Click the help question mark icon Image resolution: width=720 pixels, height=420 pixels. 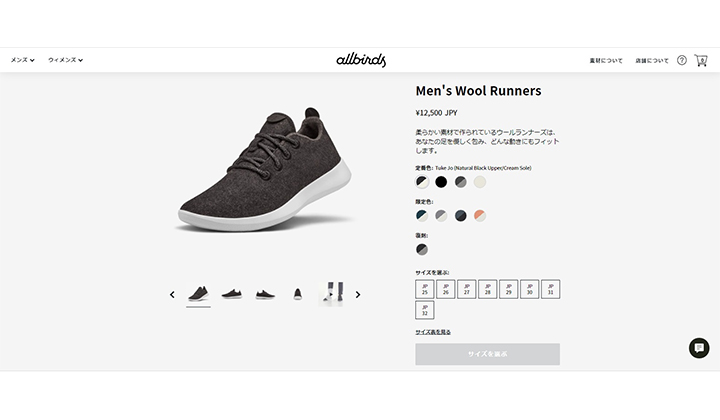[682, 60]
